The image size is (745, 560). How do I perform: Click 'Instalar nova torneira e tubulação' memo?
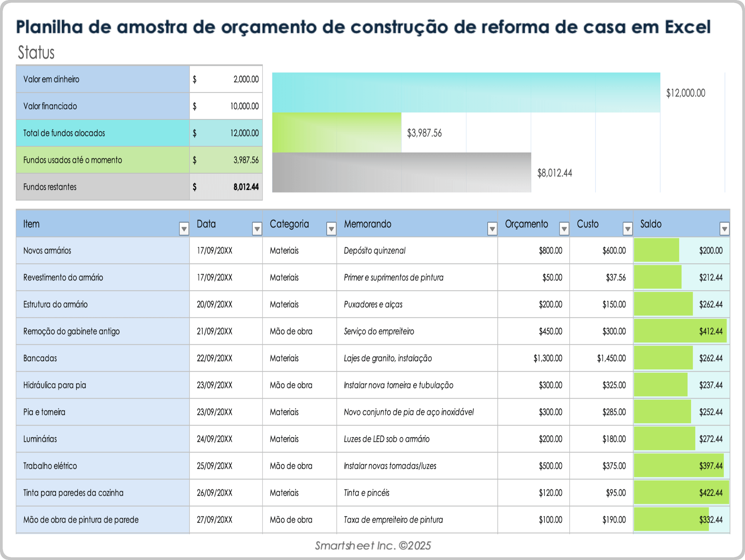click(398, 386)
